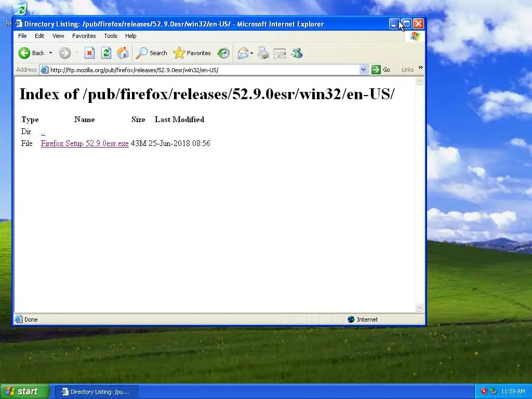Viewport: 532px width, 399px height.
Task: Click the IE icon in title bar
Action: click(19, 24)
